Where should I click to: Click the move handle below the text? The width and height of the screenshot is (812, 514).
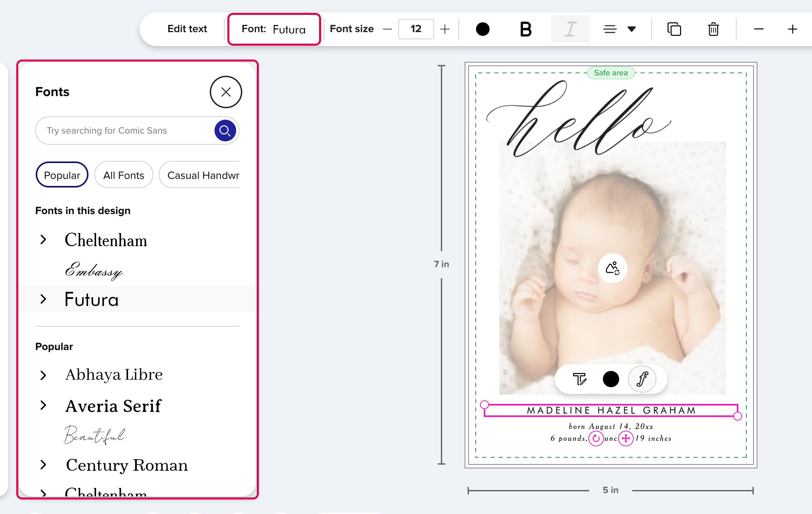point(626,439)
